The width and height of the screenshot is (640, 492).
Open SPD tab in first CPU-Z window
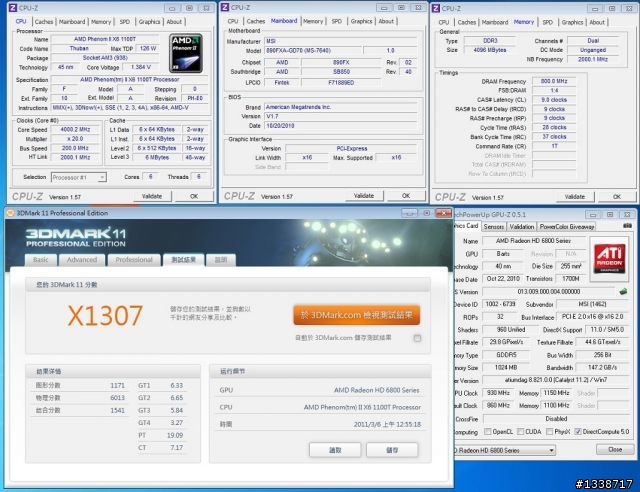click(125, 22)
